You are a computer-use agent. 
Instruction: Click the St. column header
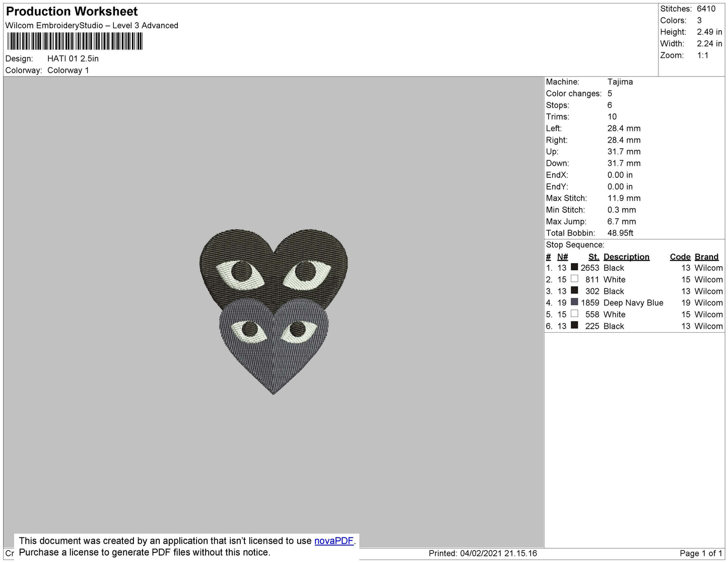point(593,257)
